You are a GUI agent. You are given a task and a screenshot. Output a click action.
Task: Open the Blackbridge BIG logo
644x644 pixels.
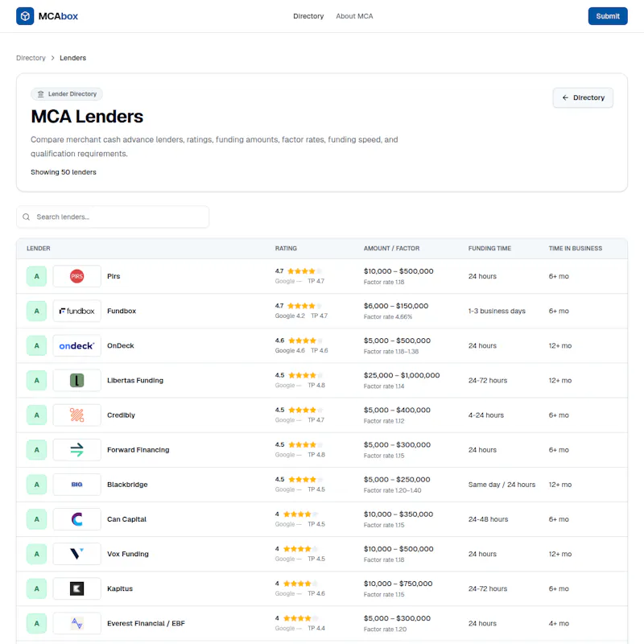(76, 485)
